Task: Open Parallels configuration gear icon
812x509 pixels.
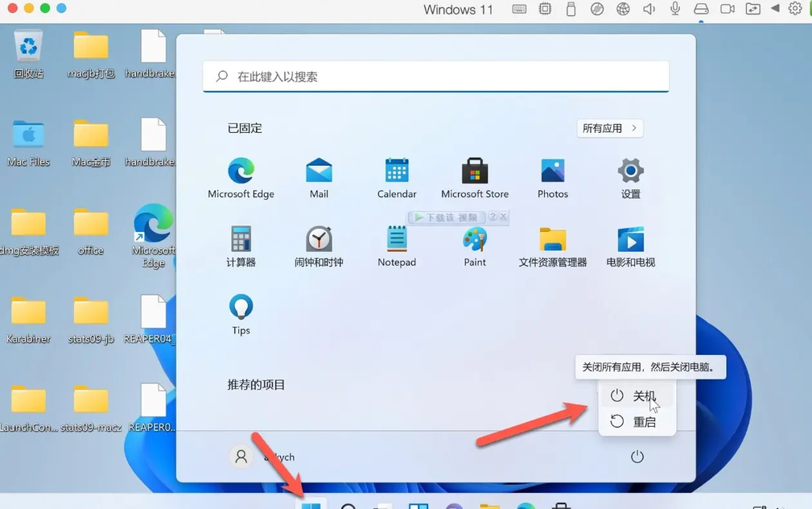Action: tap(795, 8)
